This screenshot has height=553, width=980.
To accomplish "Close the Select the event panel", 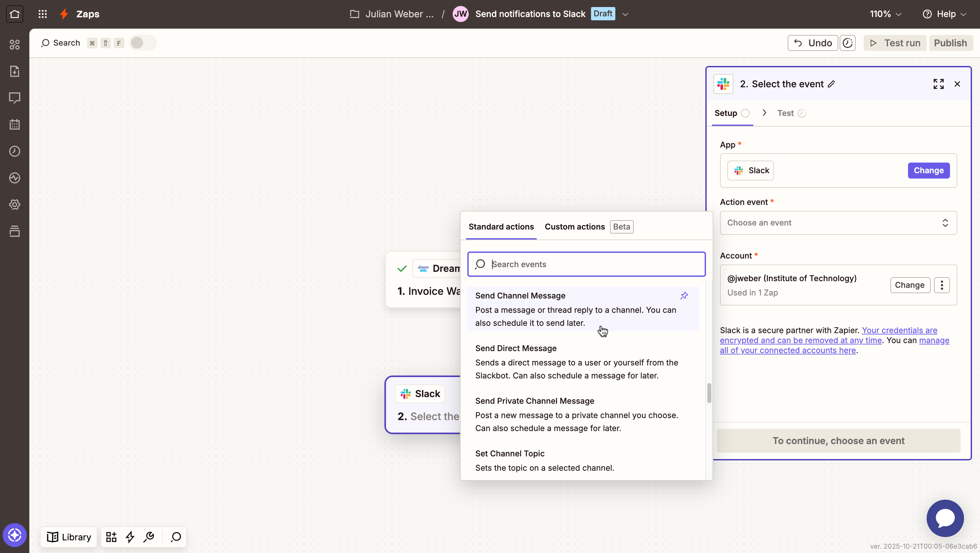I will pyautogui.click(x=958, y=84).
